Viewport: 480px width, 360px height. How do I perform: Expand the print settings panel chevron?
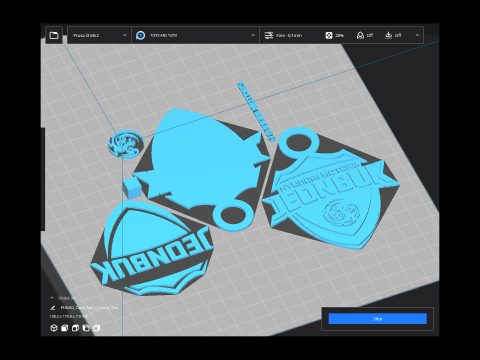[417, 35]
